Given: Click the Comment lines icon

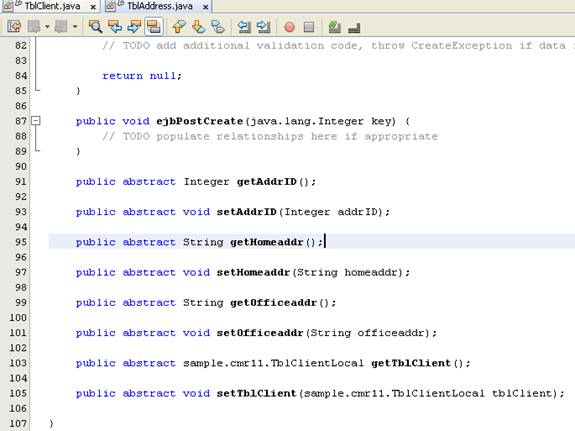Looking at the screenshot, I should tap(334, 26).
